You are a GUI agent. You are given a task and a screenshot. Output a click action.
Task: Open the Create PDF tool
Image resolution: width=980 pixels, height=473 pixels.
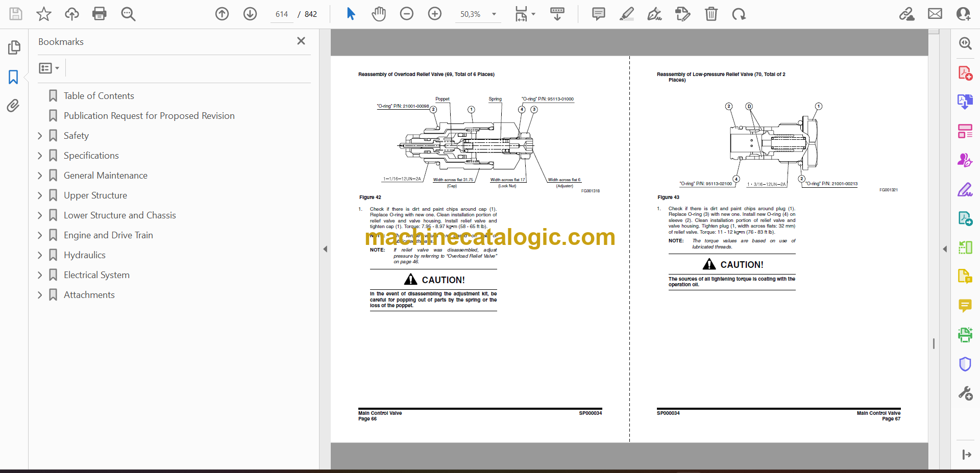tap(965, 73)
